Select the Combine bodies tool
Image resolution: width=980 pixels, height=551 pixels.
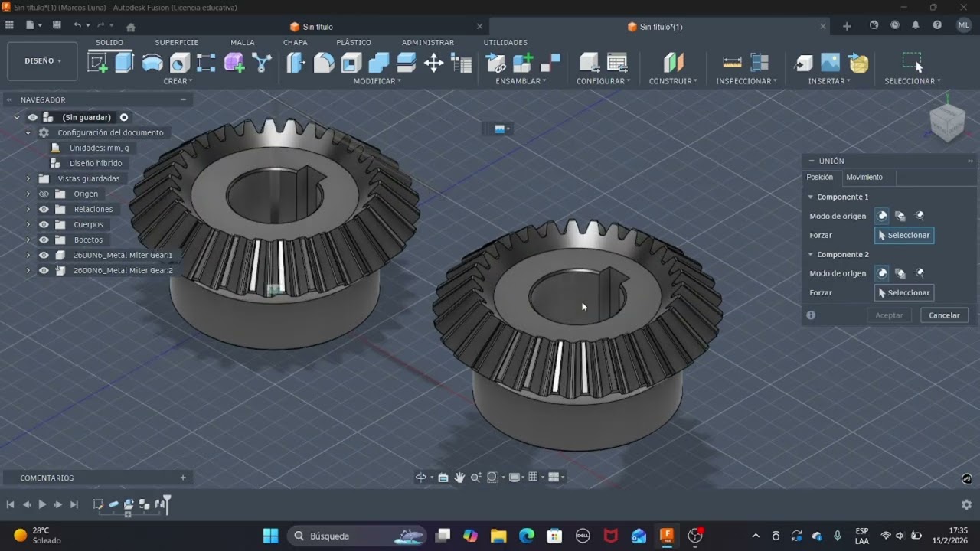pos(379,63)
